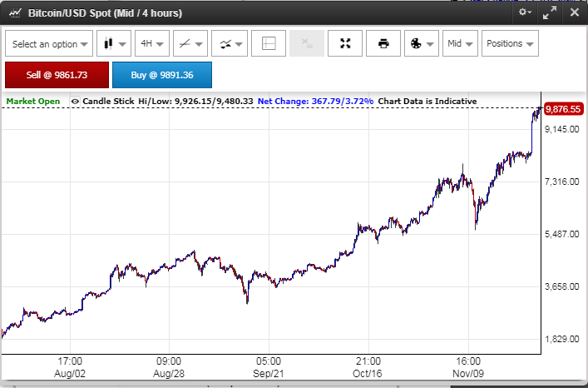The width and height of the screenshot is (588, 388).
Task: Click the Bitcoin/USD Spot (Mid / 4 hours) title
Action: click(105, 13)
